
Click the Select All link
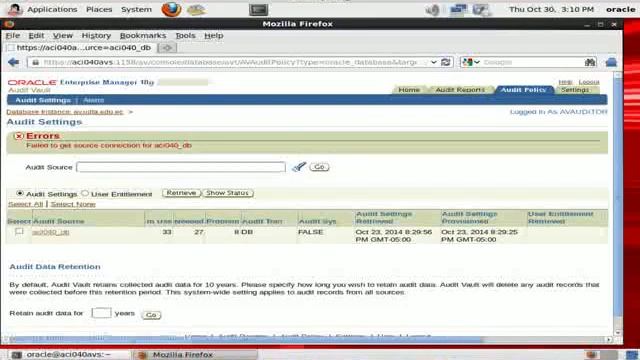tap(25, 204)
